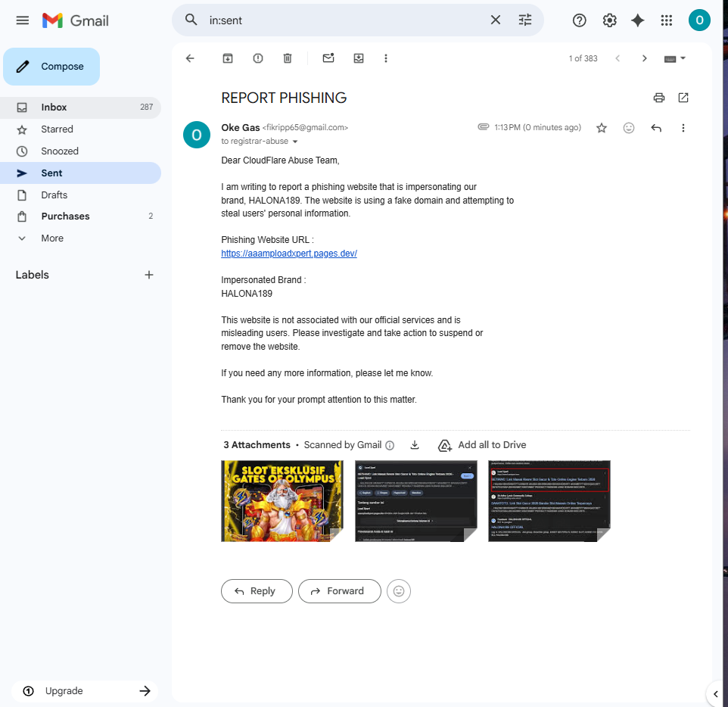Screen dimensions: 728x707
Task: Go back to Sent list arrow
Action: point(190,58)
